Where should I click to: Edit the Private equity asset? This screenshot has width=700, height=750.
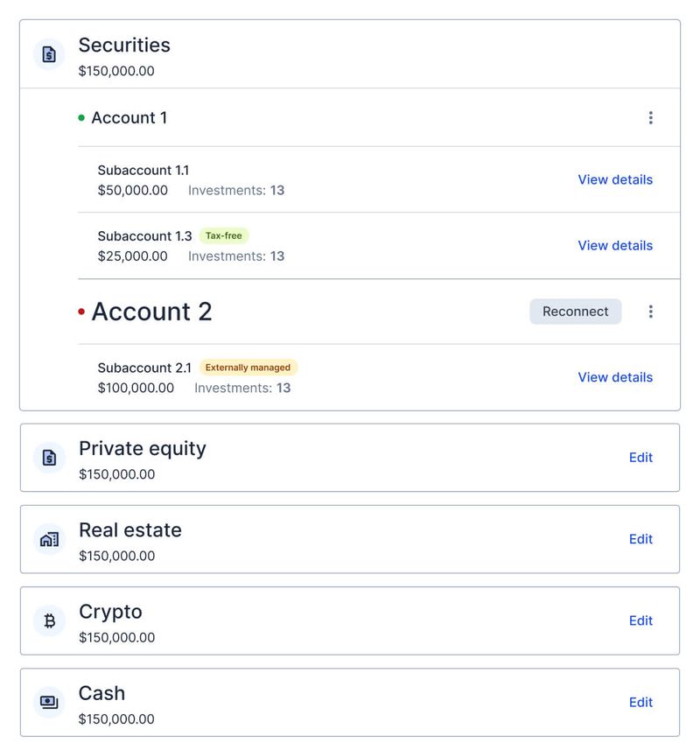640,457
